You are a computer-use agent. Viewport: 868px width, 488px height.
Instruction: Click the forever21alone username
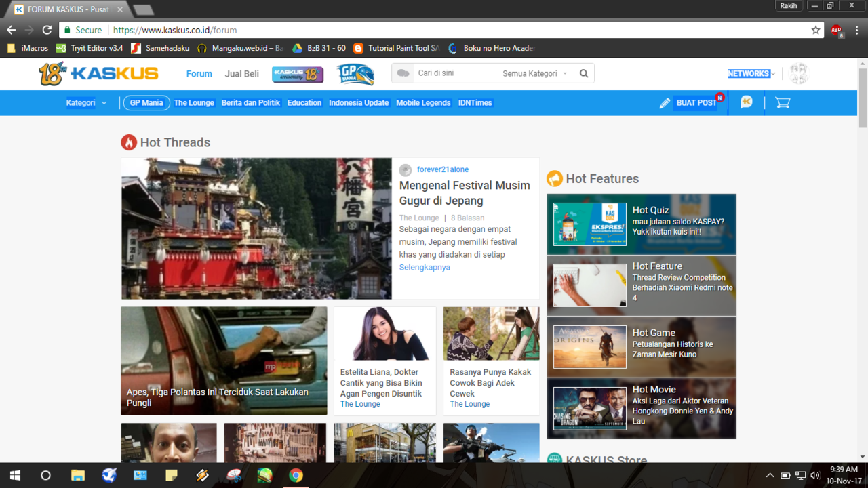click(x=443, y=169)
